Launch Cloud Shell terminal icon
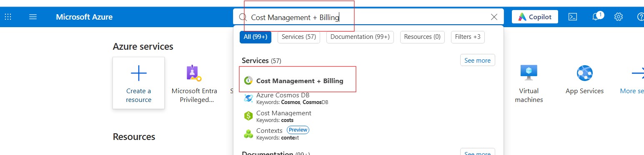644x155 pixels. [573, 17]
